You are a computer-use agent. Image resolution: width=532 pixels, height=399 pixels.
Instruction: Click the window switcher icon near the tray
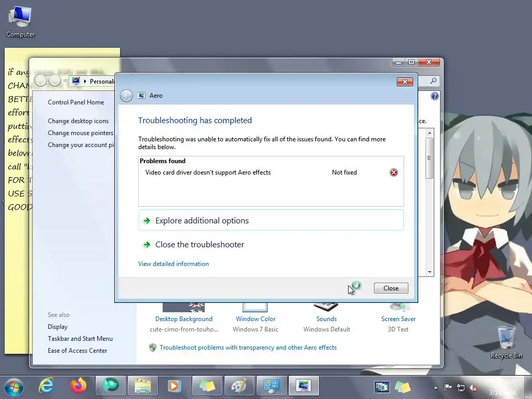(382, 387)
